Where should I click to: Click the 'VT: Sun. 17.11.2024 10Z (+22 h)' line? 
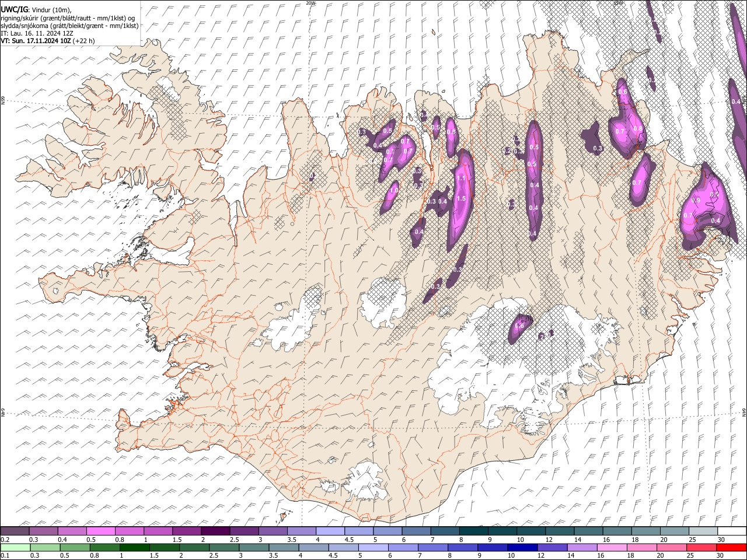[48, 41]
